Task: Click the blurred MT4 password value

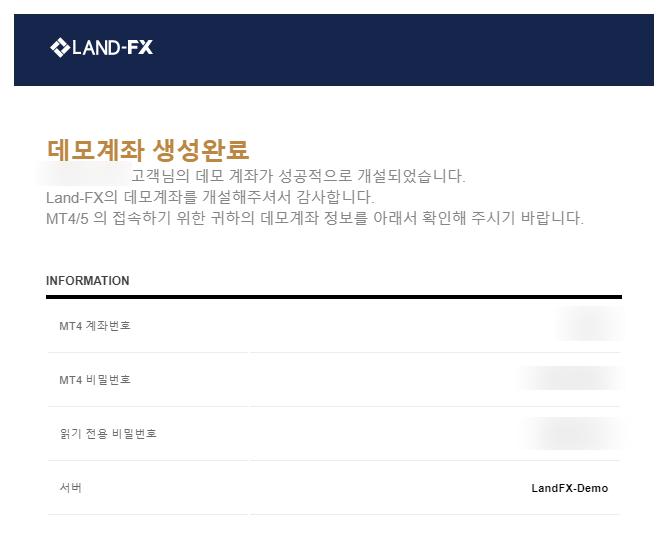Action: [x=570, y=379]
